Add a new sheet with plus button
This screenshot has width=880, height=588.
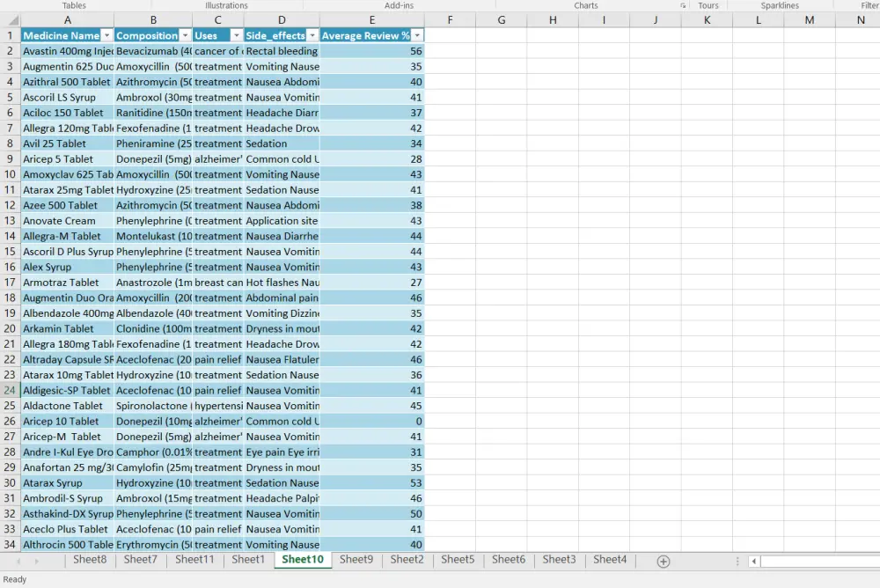663,561
